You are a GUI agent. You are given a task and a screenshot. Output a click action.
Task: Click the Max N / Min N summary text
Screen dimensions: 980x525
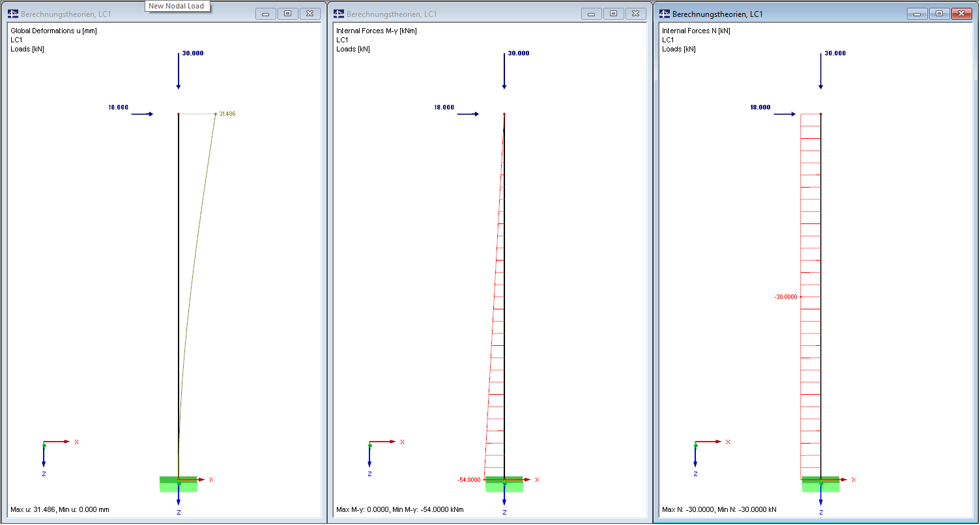[719, 509]
